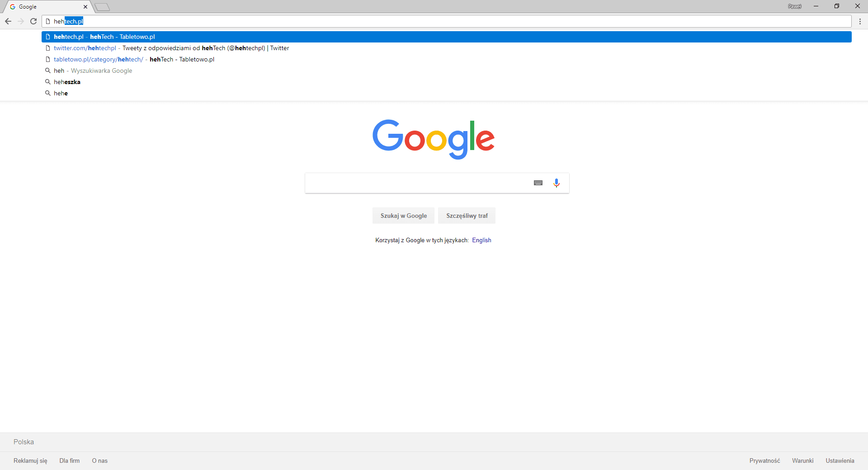Reload the current page
This screenshot has height=470, width=868.
coord(33,21)
